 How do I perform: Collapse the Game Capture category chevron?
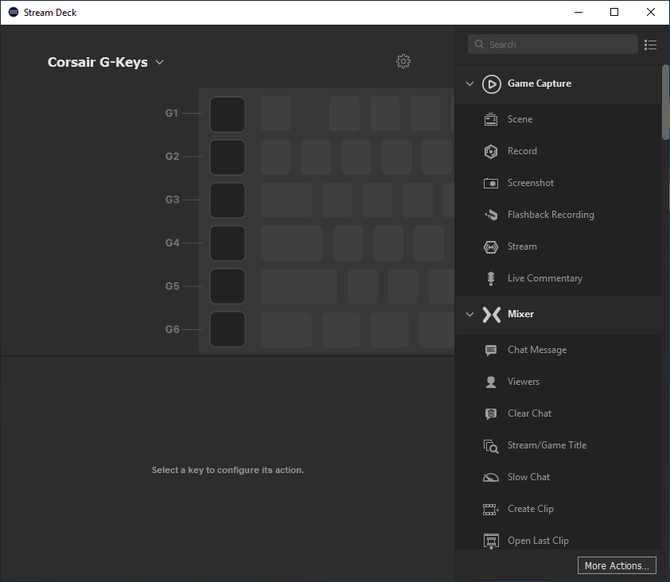(470, 84)
